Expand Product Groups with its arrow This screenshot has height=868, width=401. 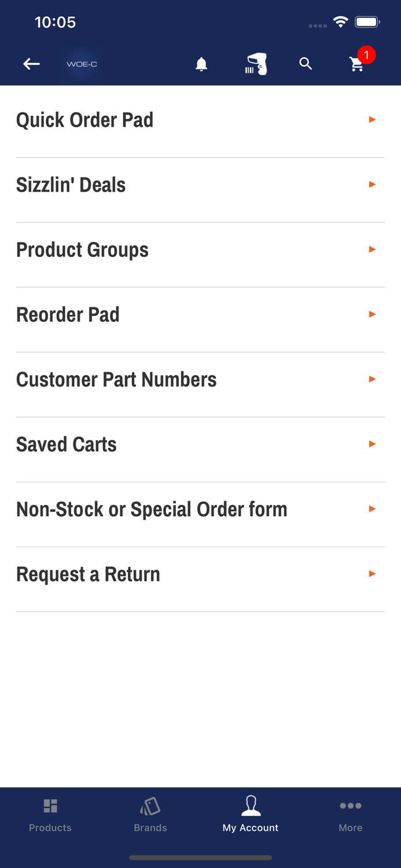[x=372, y=249]
